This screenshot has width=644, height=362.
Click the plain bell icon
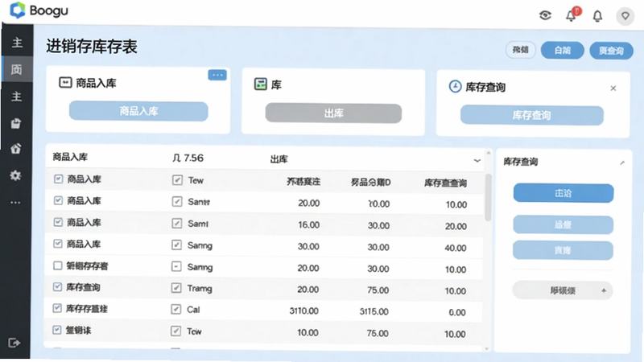(597, 16)
